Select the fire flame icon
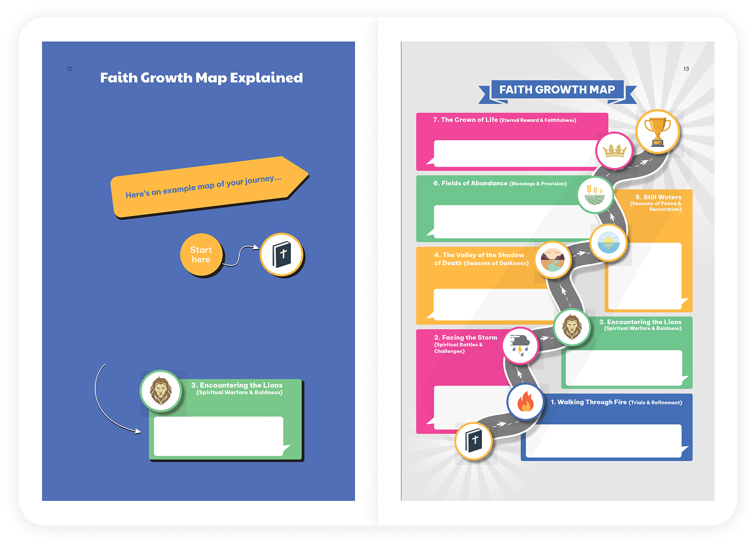Image resolution: width=756 pixels, height=546 pixels. pos(525,402)
